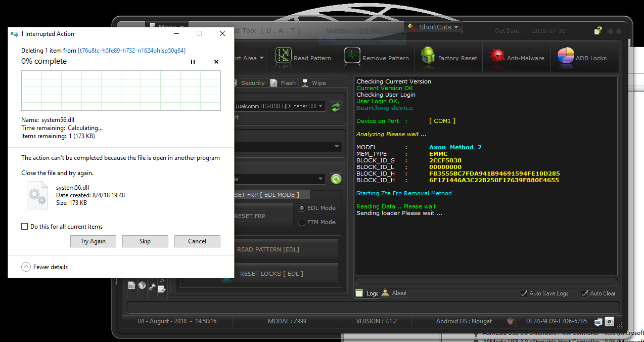Open the ShortCuts dropdown menu

point(434,27)
